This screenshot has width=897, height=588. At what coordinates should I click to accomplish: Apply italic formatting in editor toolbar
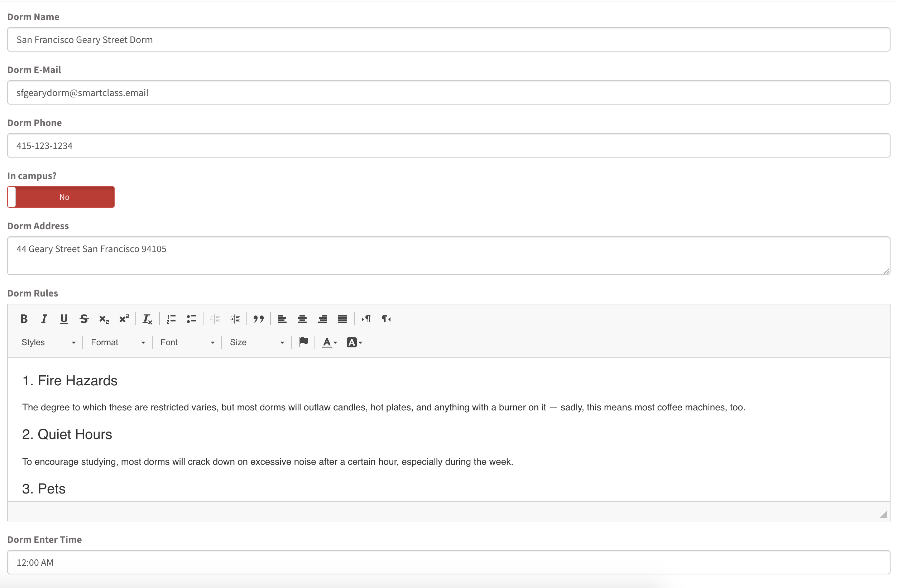[44, 319]
